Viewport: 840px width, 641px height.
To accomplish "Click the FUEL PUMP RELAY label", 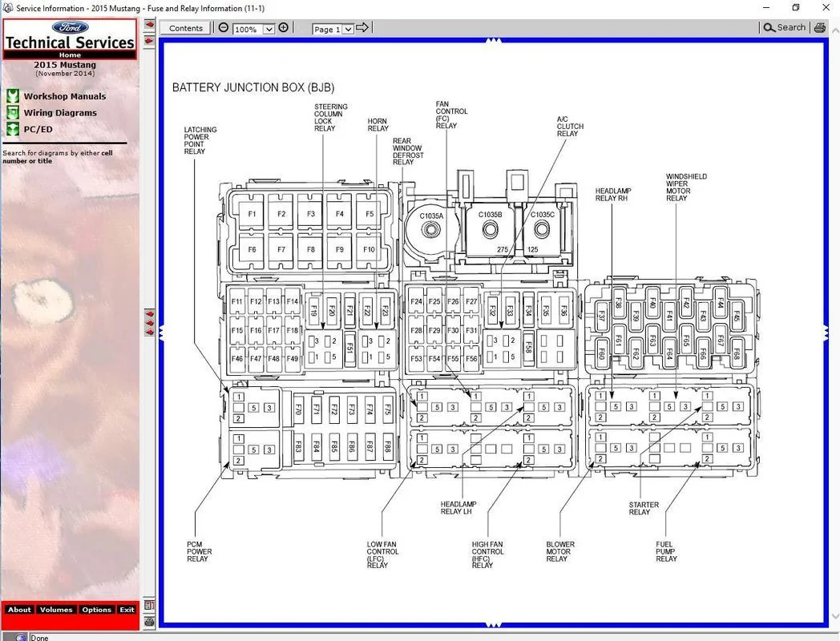I will coord(666,551).
